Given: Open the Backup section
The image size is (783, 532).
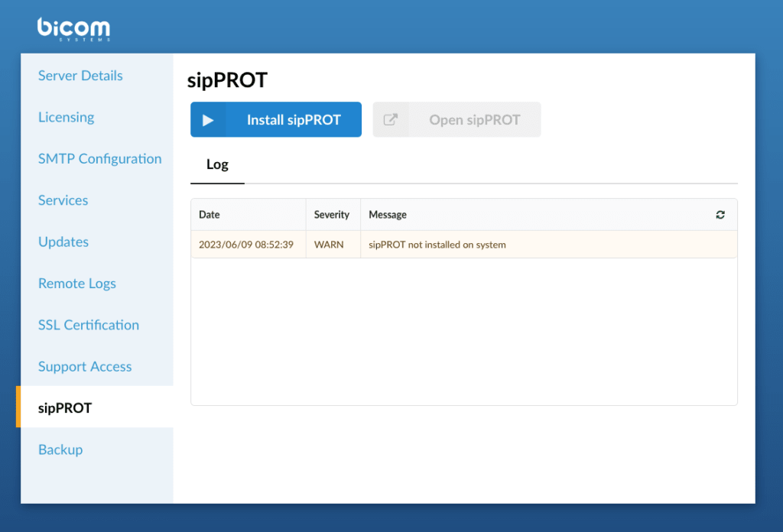Looking at the screenshot, I should (60, 449).
